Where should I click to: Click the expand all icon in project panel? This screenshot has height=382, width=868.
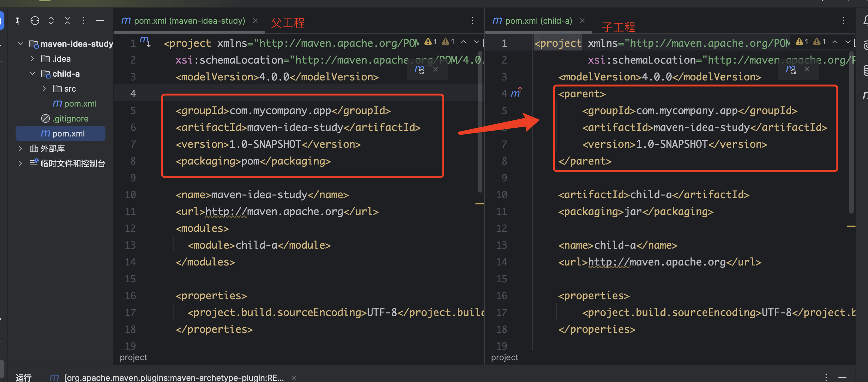[51, 21]
